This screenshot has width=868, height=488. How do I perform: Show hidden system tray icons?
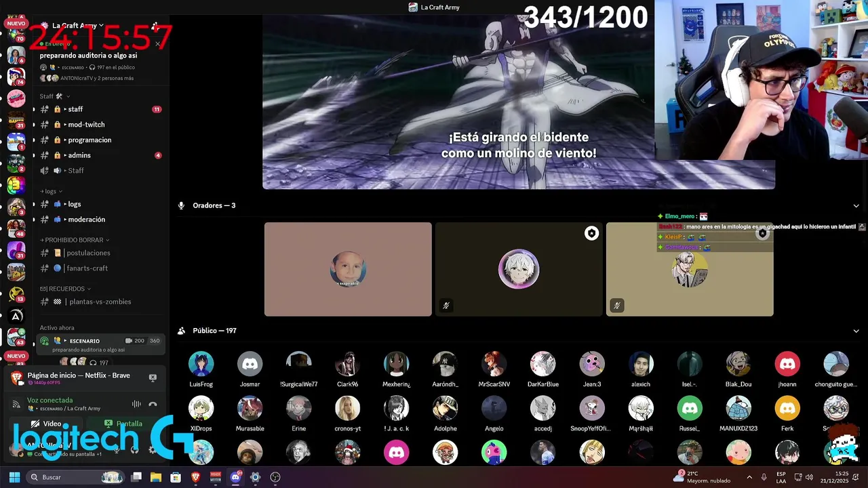click(749, 477)
